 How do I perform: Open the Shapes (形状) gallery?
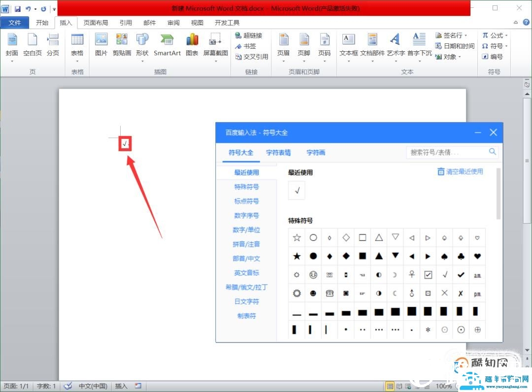pyautogui.click(x=142, y=47)
